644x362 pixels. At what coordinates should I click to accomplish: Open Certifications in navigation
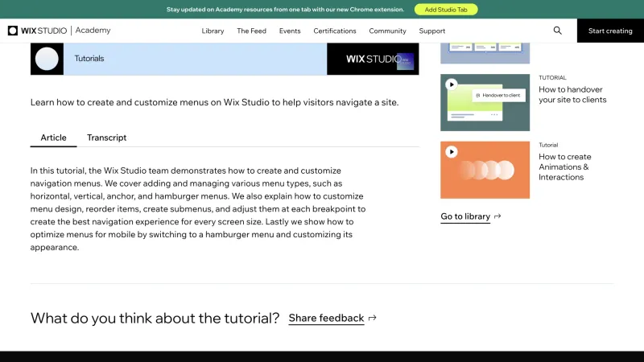tap(335, 31)
